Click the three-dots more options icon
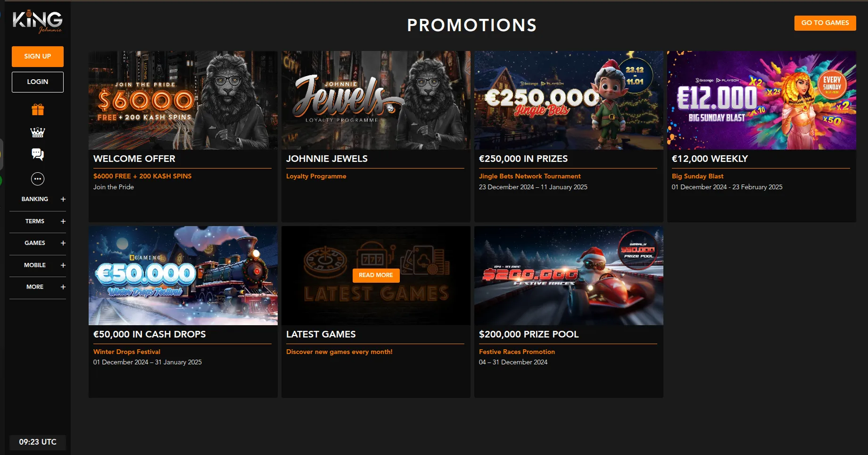Screen dimensions: 868x455 38,179
